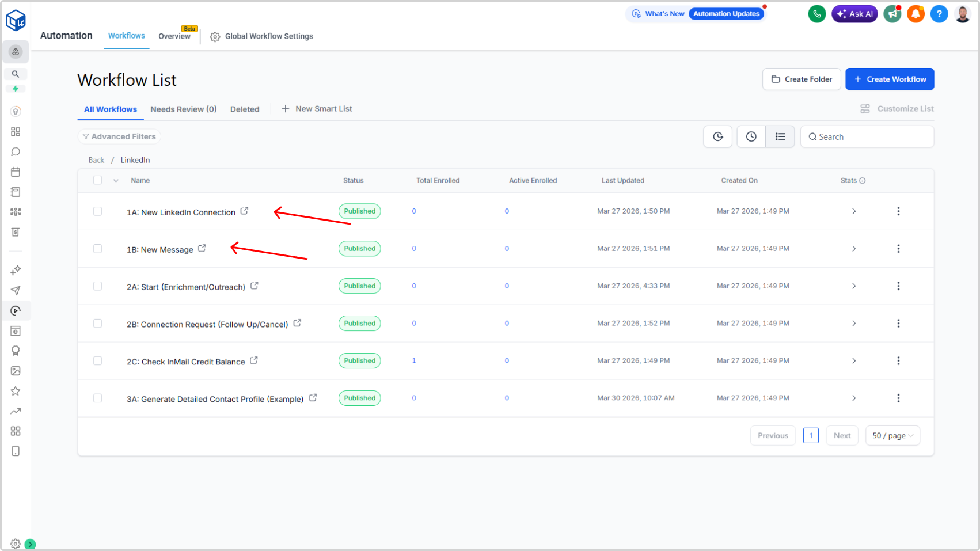Expand stats for 2A: Start (Enrichment/Outreach) row
Screen dimensions: 980x551
pyautogui.click(x=854, y=286)
